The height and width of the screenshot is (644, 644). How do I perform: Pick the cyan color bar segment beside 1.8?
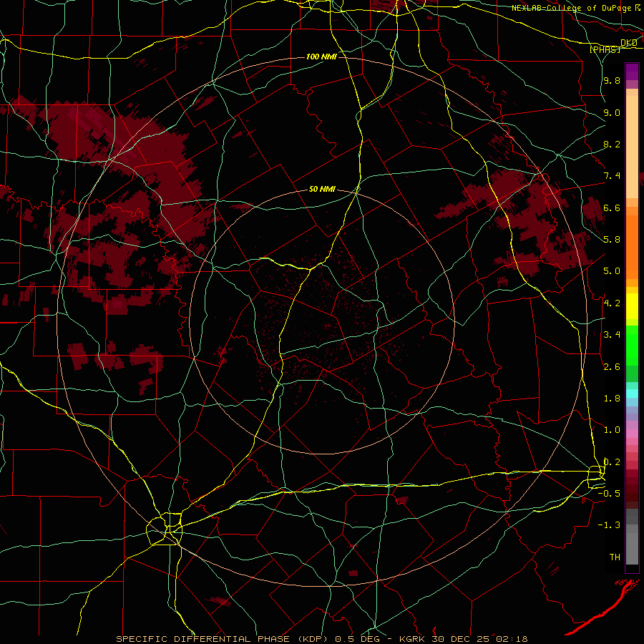click(x=632, y=393)
